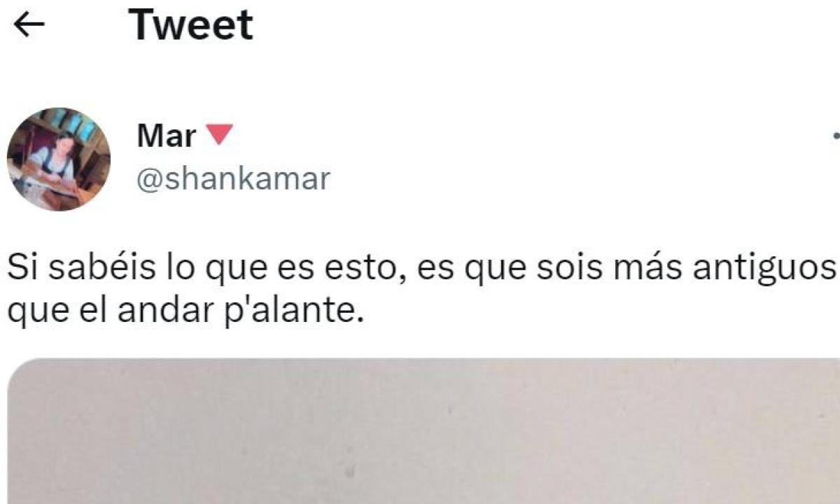Click the red triangle emoji beside Mar

tap(220, 134)
